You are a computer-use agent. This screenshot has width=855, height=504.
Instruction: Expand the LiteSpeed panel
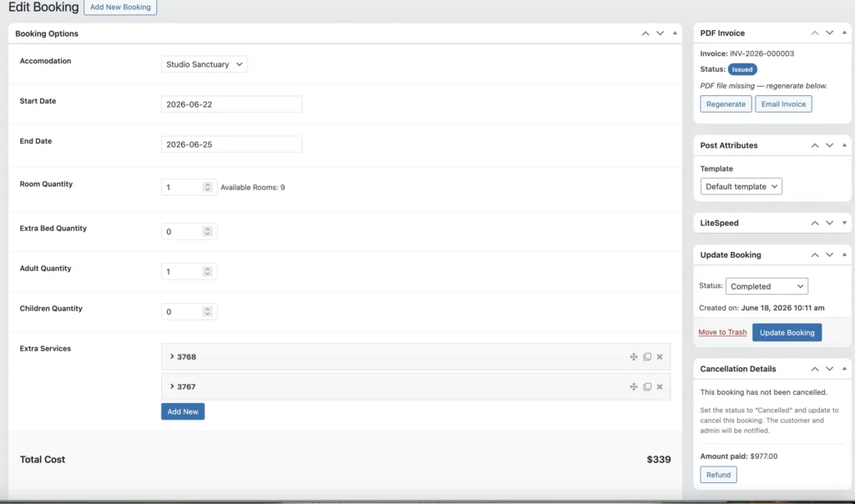(844, 223)
